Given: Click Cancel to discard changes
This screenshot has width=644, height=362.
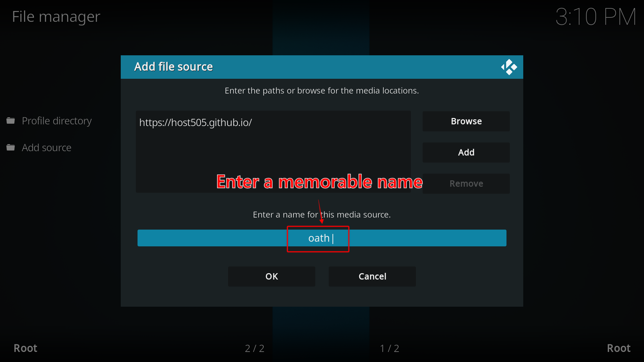Looking at the screenshot, I should click(x=372, y=276).
